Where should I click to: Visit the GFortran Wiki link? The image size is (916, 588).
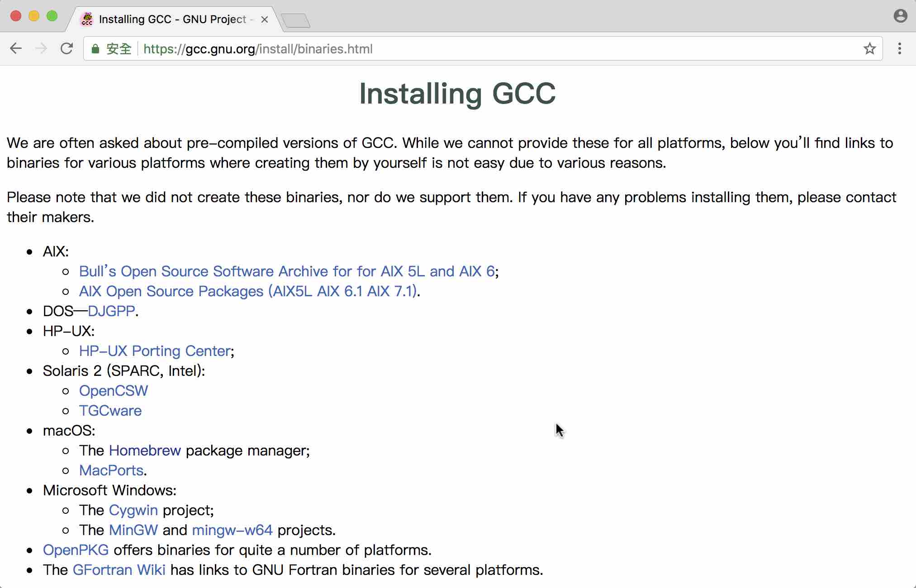119,570
